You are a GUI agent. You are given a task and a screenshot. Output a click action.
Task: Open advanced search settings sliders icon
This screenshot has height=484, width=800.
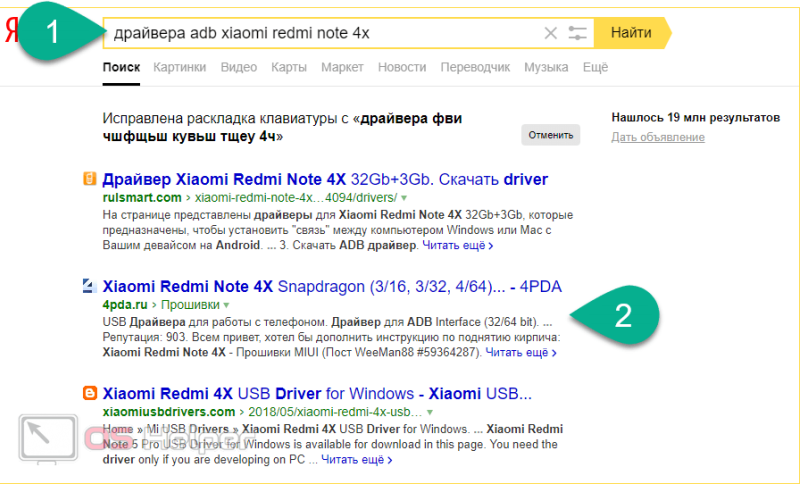(577, 33)
